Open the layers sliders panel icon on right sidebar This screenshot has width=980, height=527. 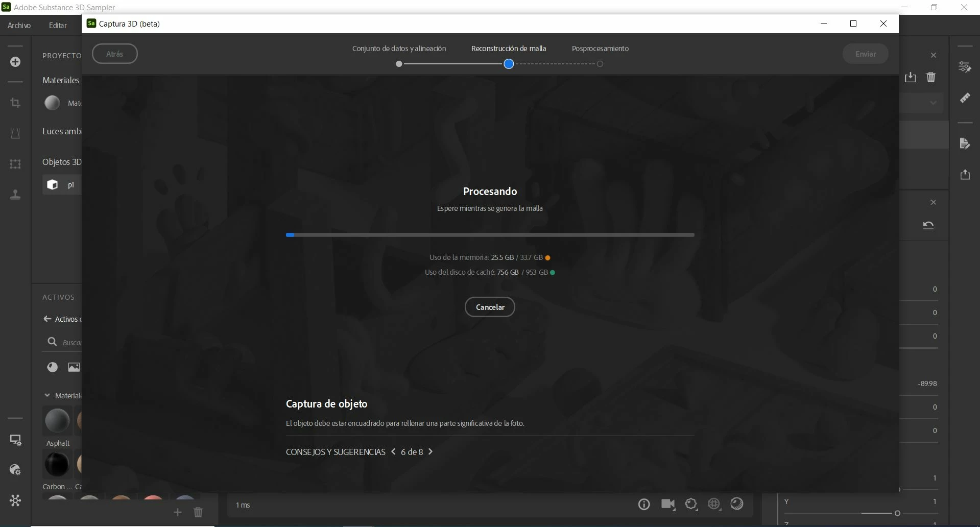pos(965,67)
